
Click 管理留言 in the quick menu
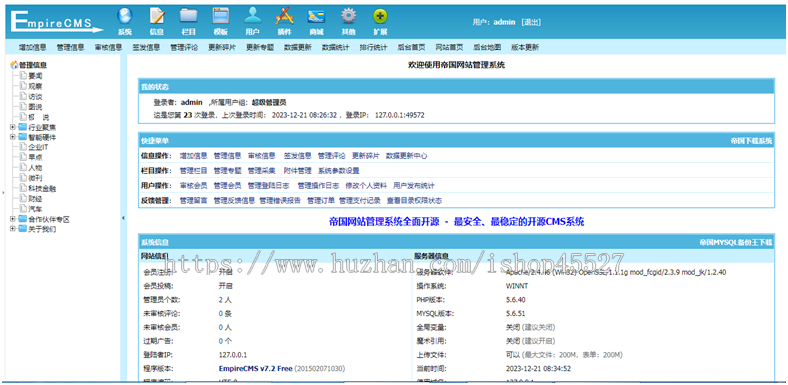click(x=193, y=200)
